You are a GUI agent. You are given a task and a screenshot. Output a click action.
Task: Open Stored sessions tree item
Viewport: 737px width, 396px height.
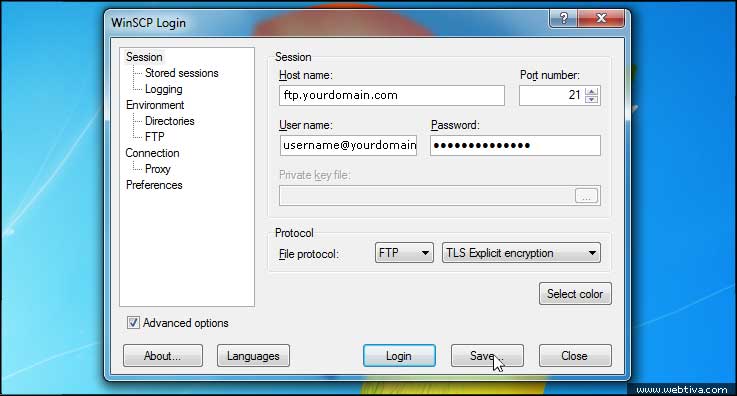tap(181, 73)
